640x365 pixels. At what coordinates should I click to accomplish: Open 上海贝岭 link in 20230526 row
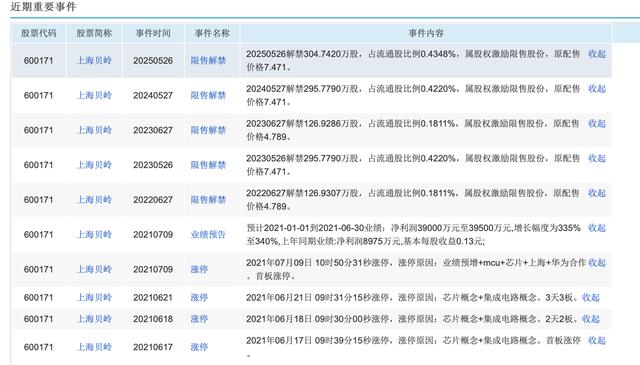[x=94, y=165]
